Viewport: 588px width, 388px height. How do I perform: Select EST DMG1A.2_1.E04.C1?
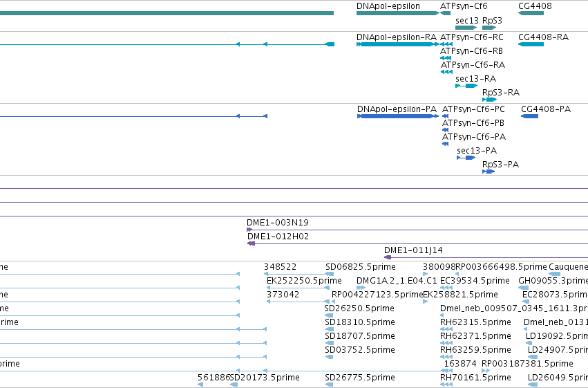point(361,288)
